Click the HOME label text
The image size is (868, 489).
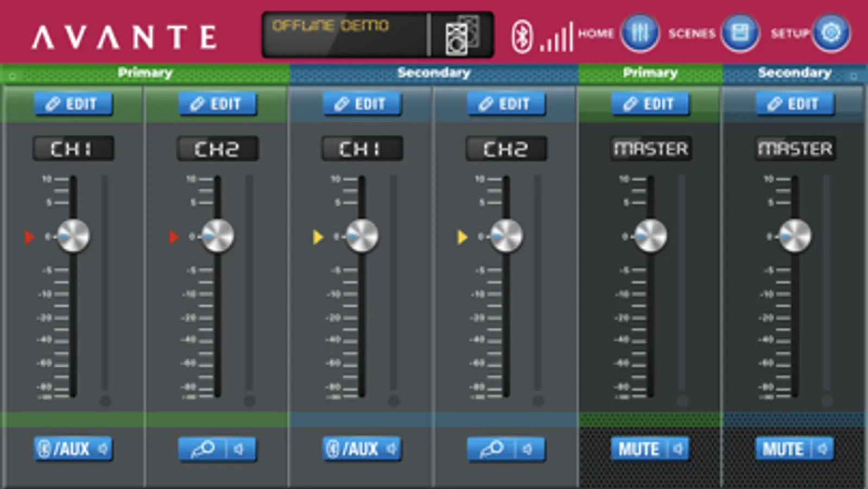tap(595, 34)
